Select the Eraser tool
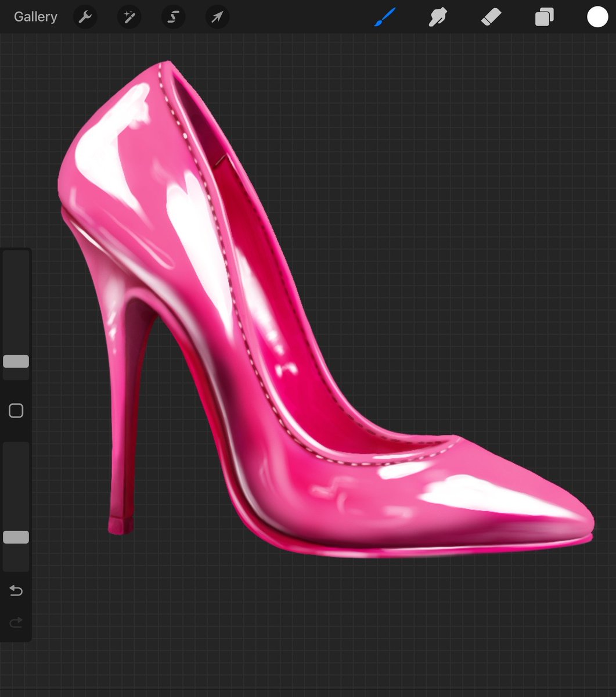The width and height of the screenshot is (616, 697). coord(491,17)
